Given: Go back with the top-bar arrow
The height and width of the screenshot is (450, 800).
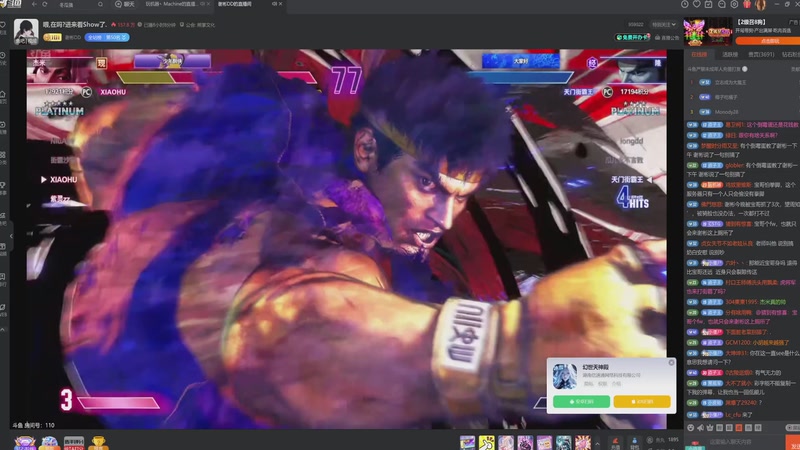Looking at the screenshot, I should pyautogui.click(x=34, y=4).
